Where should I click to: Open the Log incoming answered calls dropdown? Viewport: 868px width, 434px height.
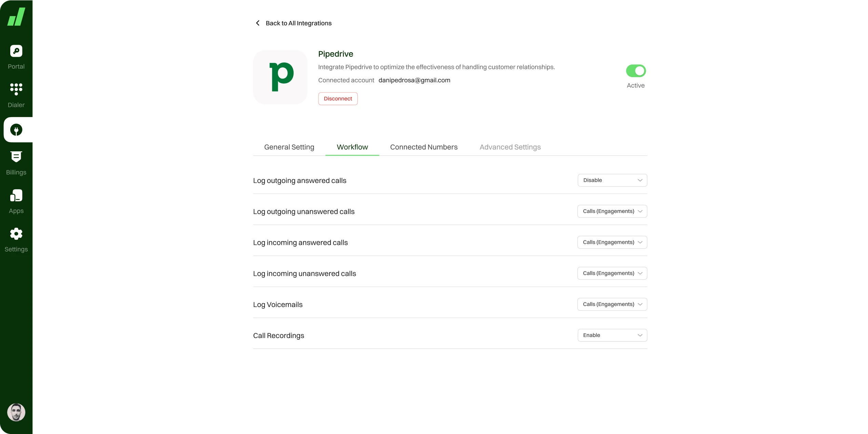click(612, 242)
